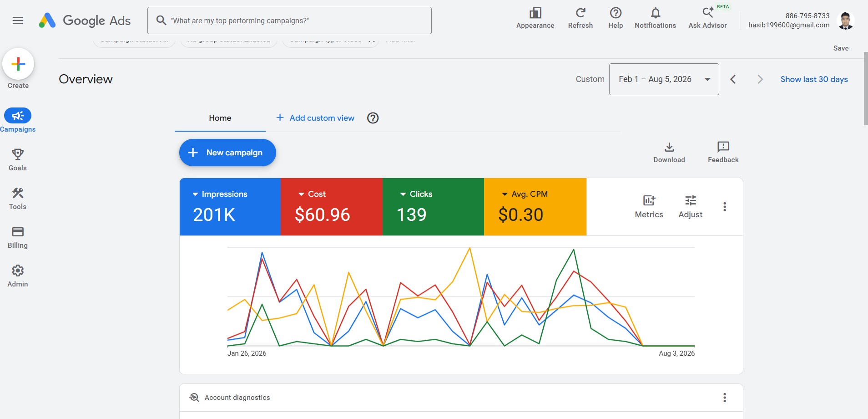
Task: Open chart card more options menu
Action: coord(725,207)
